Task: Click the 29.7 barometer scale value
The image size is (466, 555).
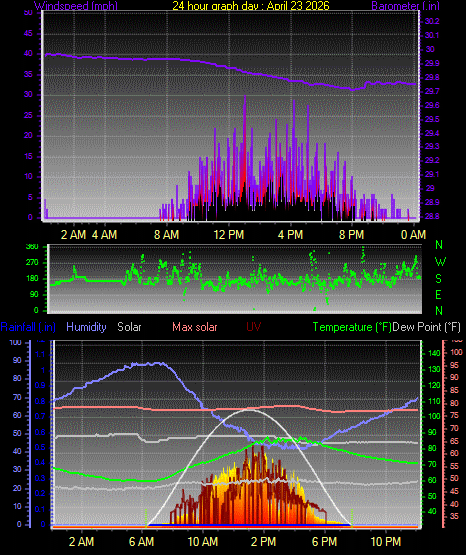Action: (432, 91)
